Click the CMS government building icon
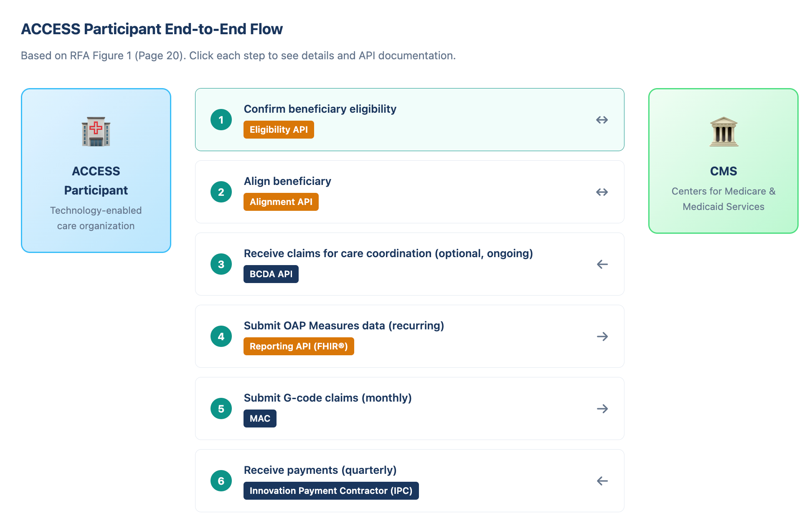This screenshot has height=526, width=812. 723,132
